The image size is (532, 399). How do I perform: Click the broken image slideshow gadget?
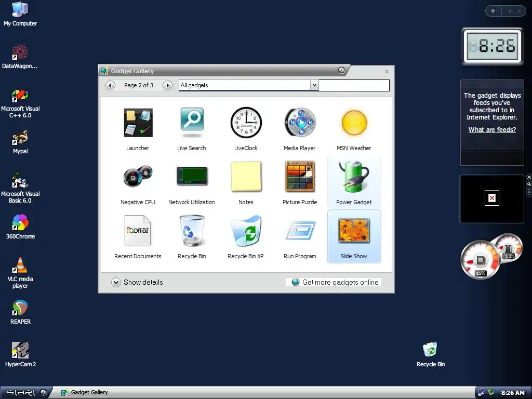[491, 199]
